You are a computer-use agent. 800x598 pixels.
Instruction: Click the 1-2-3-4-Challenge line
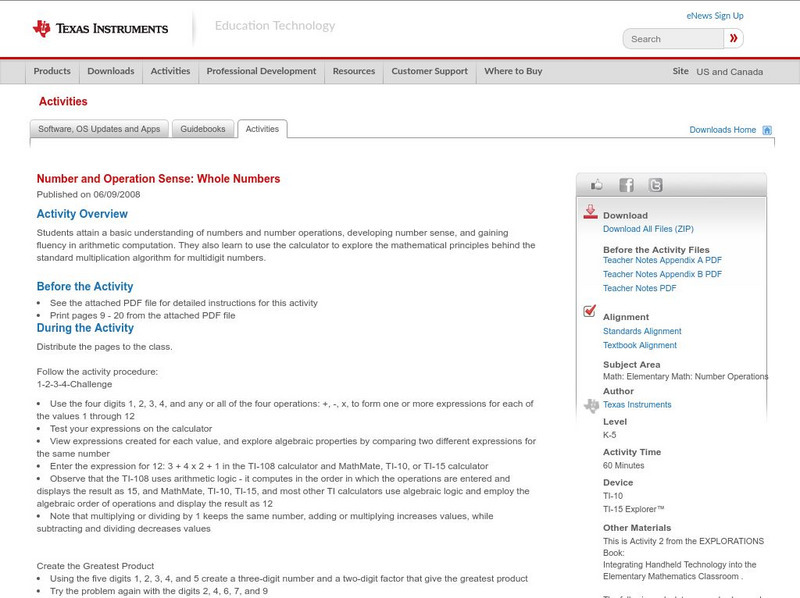[x=74, y=384]
